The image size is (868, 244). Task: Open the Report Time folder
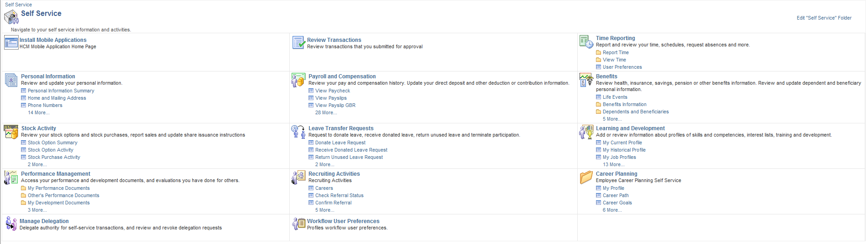616,52
